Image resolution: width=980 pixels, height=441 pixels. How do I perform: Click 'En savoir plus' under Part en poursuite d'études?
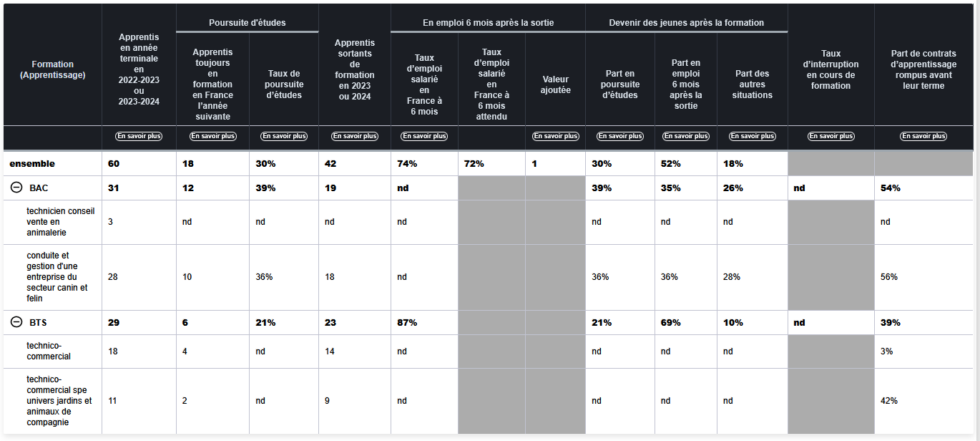tap(620, 136)
